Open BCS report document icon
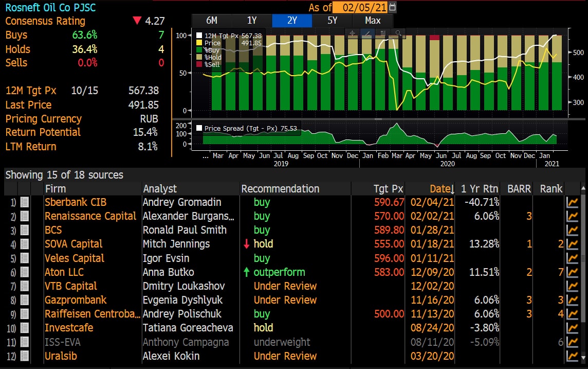Image resolution: width=588 pixels, height=369 pixels. point(24,230)
